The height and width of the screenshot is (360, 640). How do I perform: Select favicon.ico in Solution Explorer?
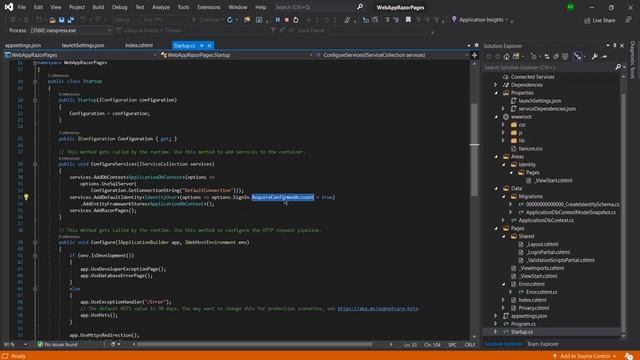tap(530, 149)
